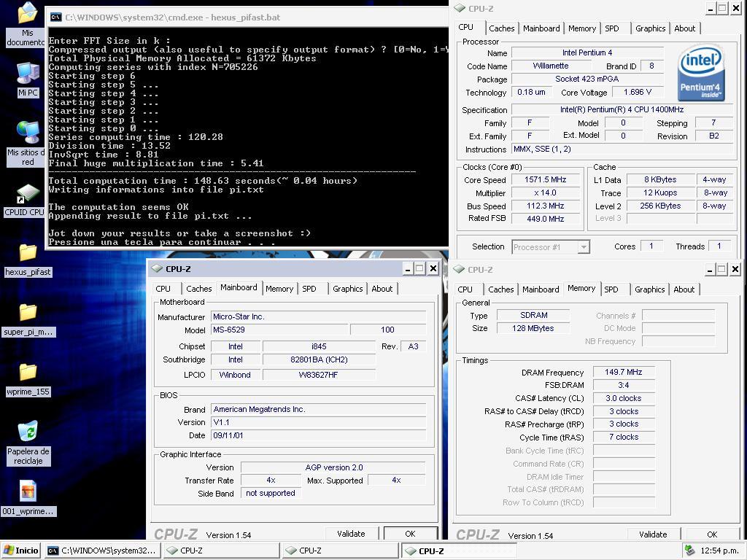Open the Mis documentos desktop icon

pos(27,25)
